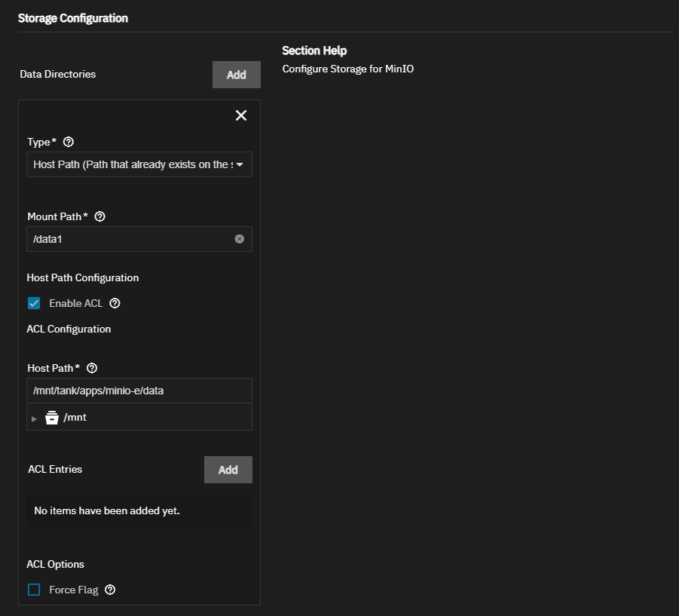This screenshot has height=616, width=679.
Task: Clear the Mount Path field using clear icon
Action: 240,239
